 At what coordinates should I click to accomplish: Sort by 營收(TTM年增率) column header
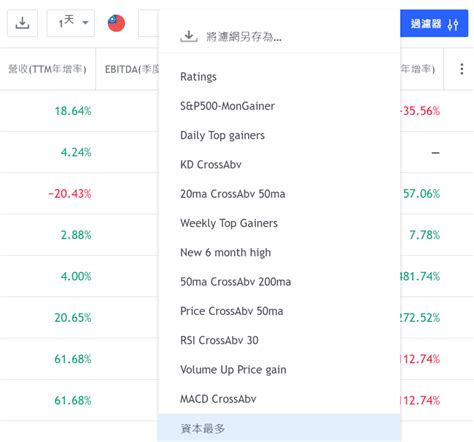[47, 69]
